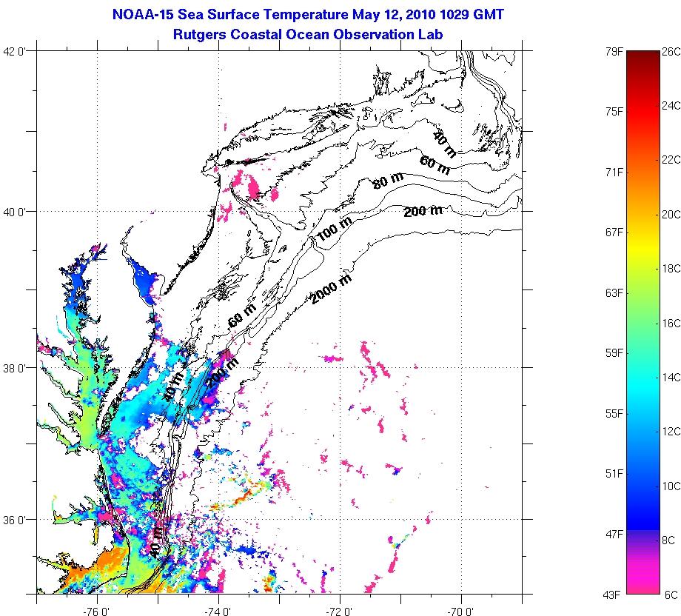Select the "36 0'" latitude label
This screenshot has height=616, width=681.
coord(15,520)
